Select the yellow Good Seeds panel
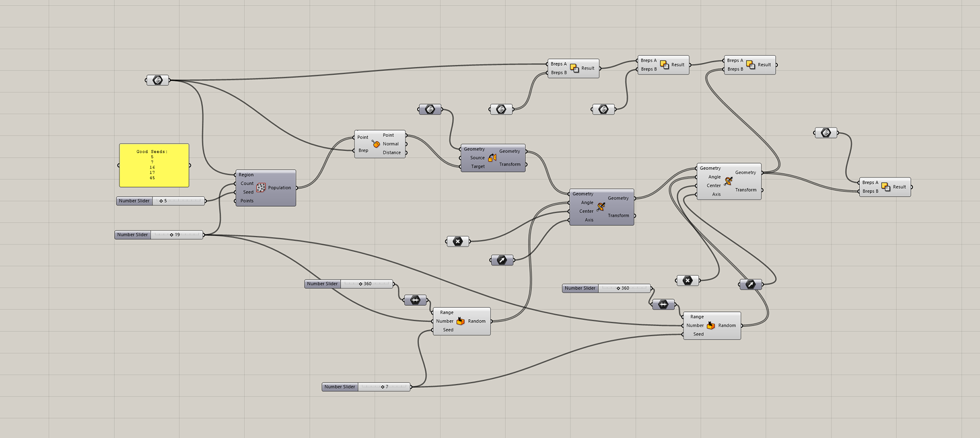Image resolution: width=980 pixels, height=438 pixels. 154,165
